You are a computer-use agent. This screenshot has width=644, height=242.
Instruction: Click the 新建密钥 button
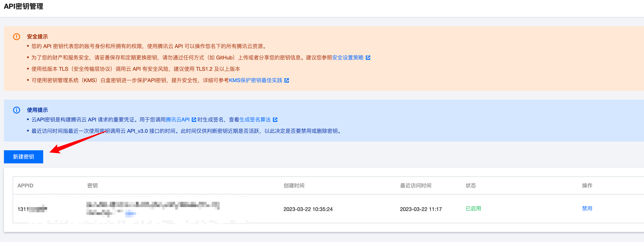(x=24, y=157)
